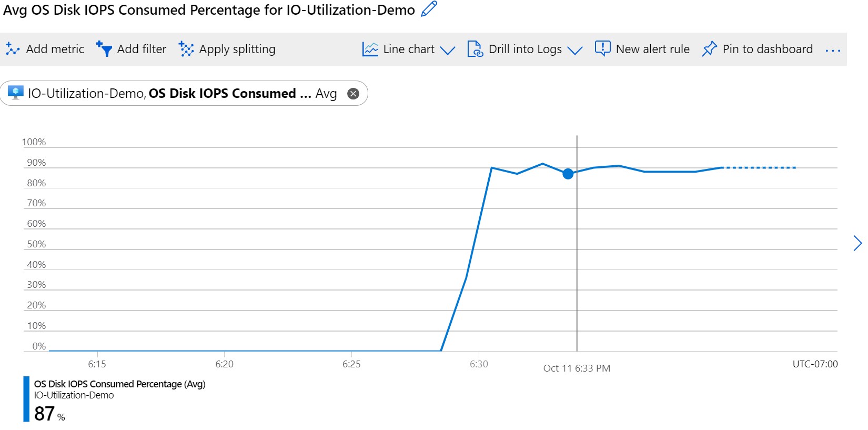Open the more options ellipsis menu

[x=833, y=51]
